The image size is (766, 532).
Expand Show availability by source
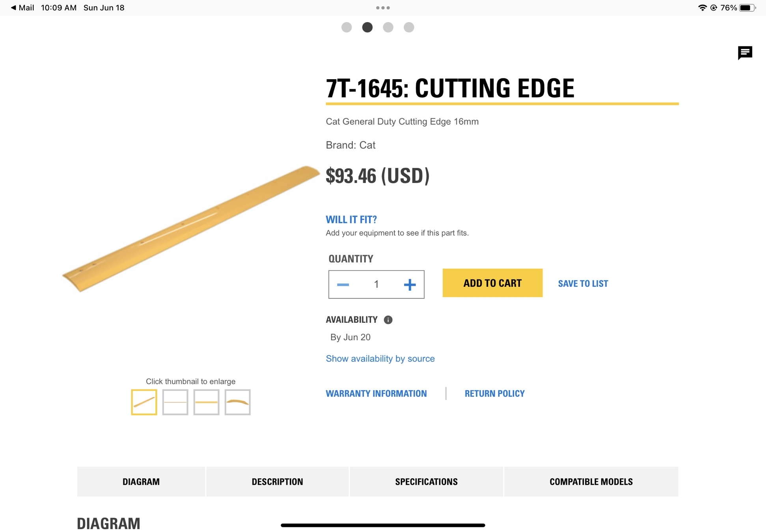click(380, 359)
